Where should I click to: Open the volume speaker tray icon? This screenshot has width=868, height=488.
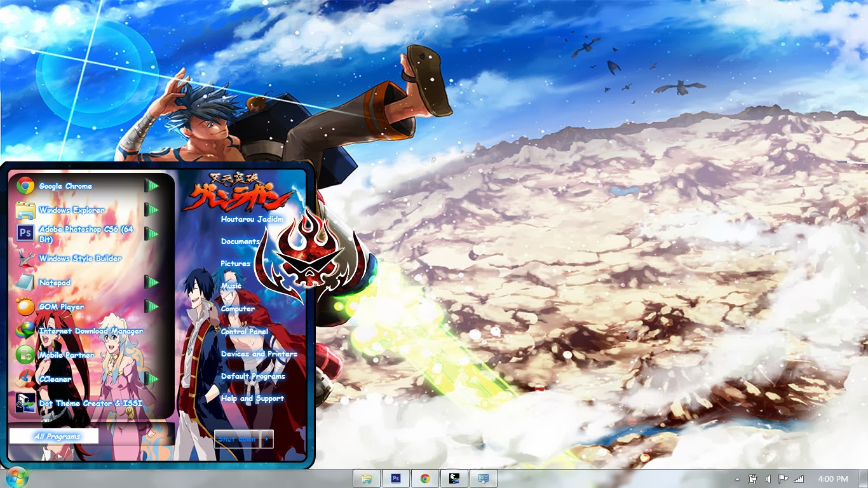768,478
